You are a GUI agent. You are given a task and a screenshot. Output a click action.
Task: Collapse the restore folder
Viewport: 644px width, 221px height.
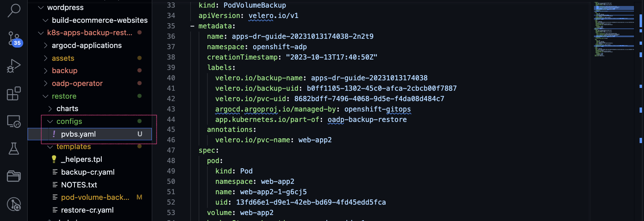tap(64, 96)
